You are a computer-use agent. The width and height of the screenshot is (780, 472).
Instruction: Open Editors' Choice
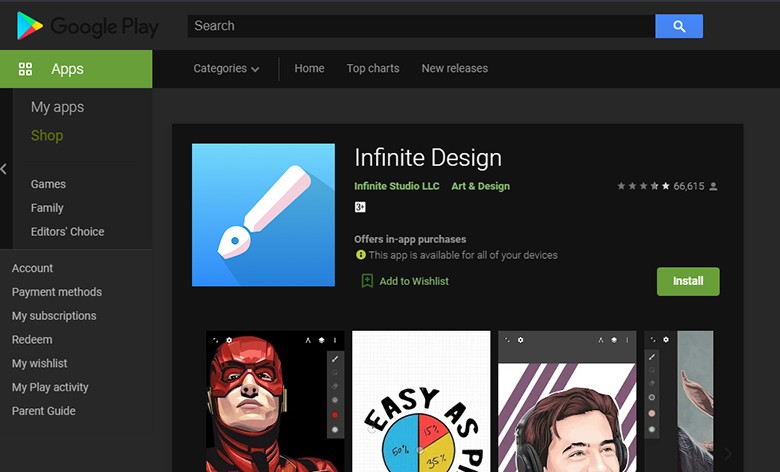(68, 232)
